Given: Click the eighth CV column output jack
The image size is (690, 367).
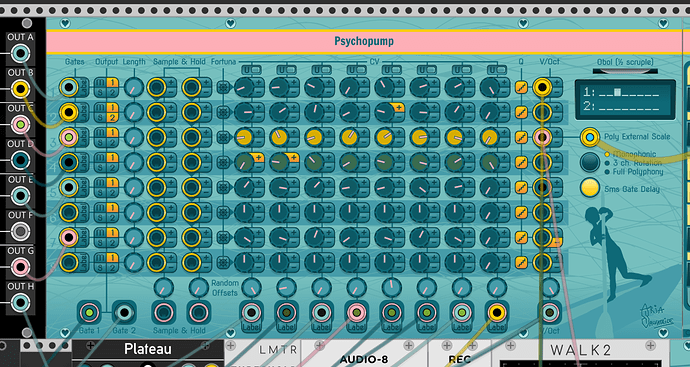Looking at the screenshot, I should coord(496,312).
